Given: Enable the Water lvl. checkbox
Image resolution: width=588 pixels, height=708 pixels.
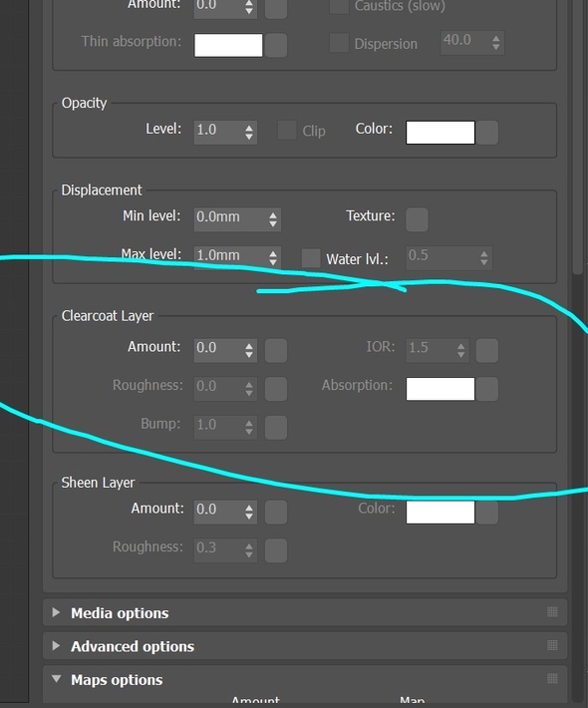Looking at the screenshot, I should point(311,258).
